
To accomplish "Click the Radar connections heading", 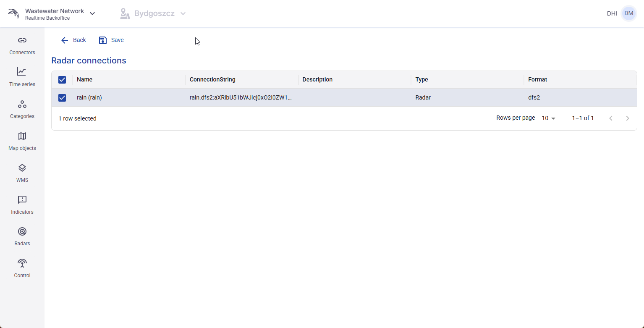I will pos(89,60).
